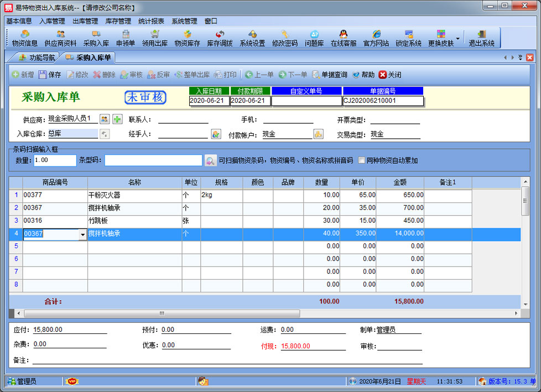Click the 保存 button
The height and width of the screenshot is (392, 541).
point(49,75)
